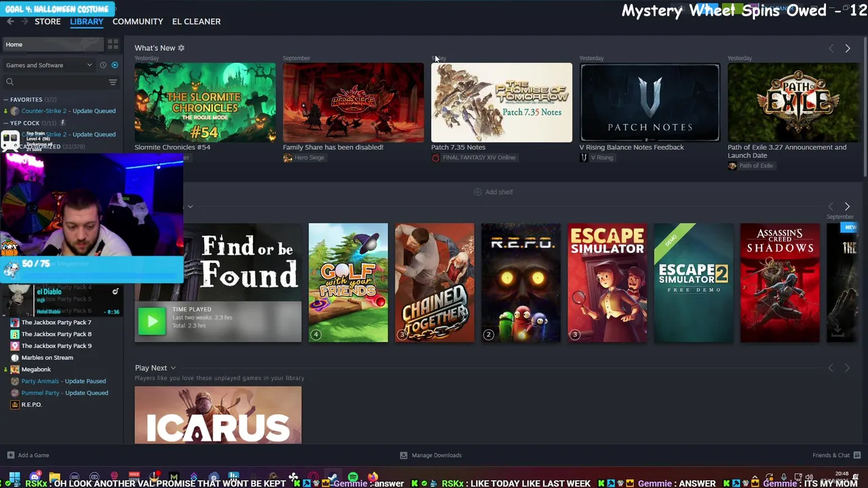The width and height of the screenshot is (868, 488).
Task: Expand the Play Next shelf dropdown
Action: (x=173, y=368)
